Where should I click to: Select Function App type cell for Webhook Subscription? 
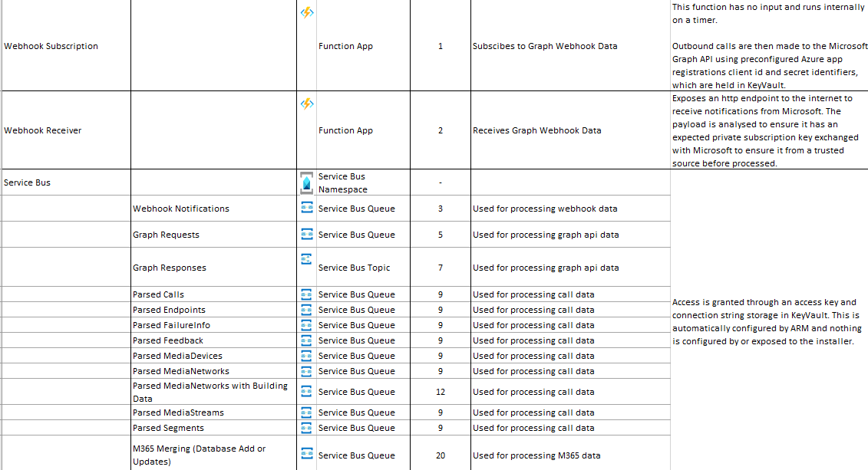pos(363,45)
